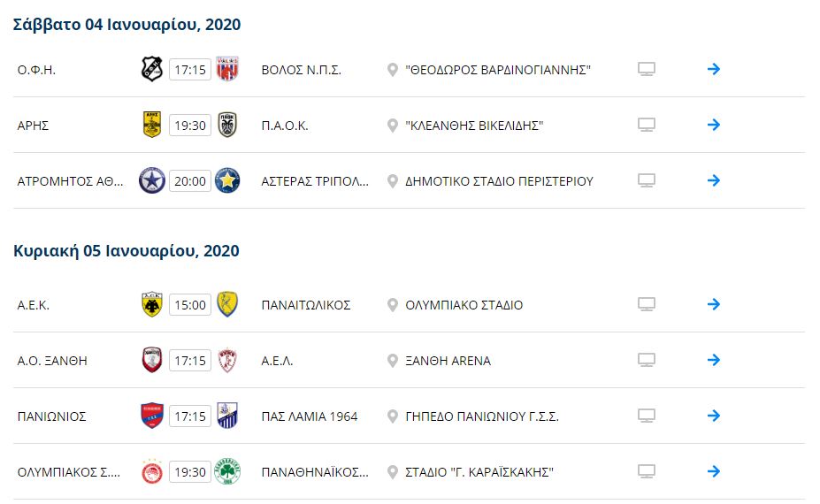Open arrow for Α.Ο. ΞΑΝΘΗ vs Α.Ε.Λ.

point(713,360)
